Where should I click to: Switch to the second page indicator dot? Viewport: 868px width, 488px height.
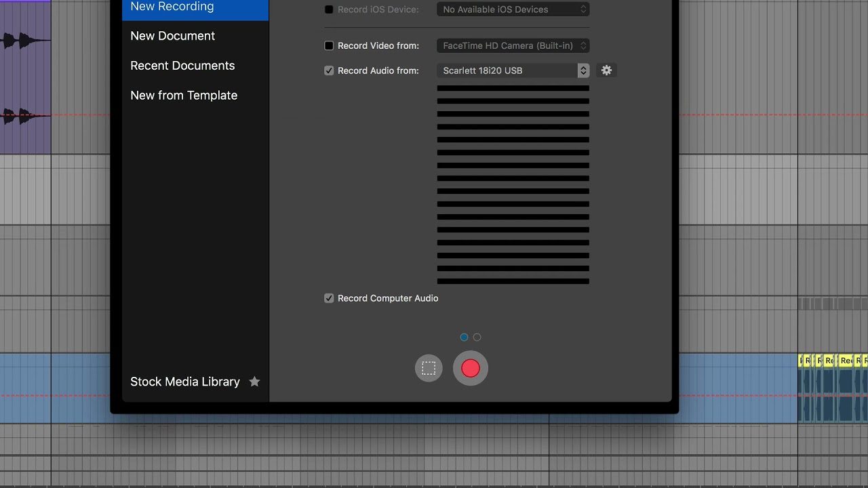coord(477,337)
